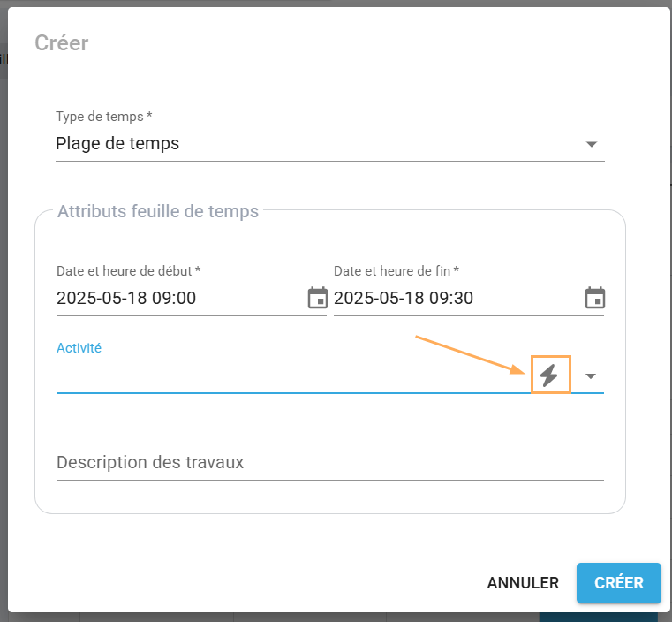Click the lightning bolt quick-activity icon
672x622 pixels.
click(550, 375)
